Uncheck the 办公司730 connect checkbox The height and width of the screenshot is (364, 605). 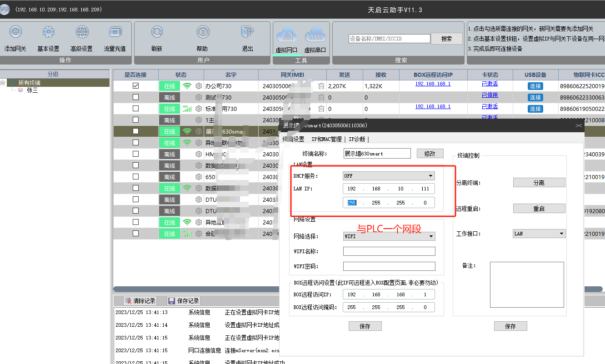(135, 85)
